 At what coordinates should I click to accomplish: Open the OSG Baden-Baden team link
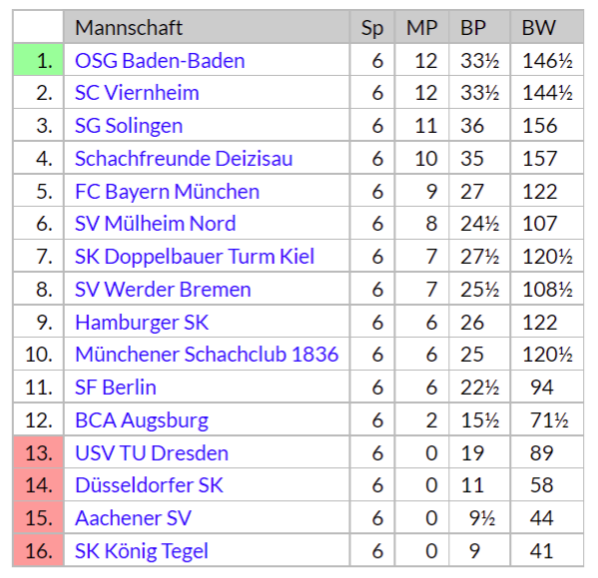(160, 61)
